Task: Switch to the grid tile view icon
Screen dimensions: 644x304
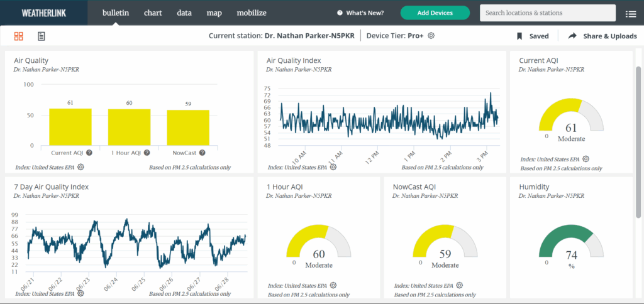Action: point(18,36)
